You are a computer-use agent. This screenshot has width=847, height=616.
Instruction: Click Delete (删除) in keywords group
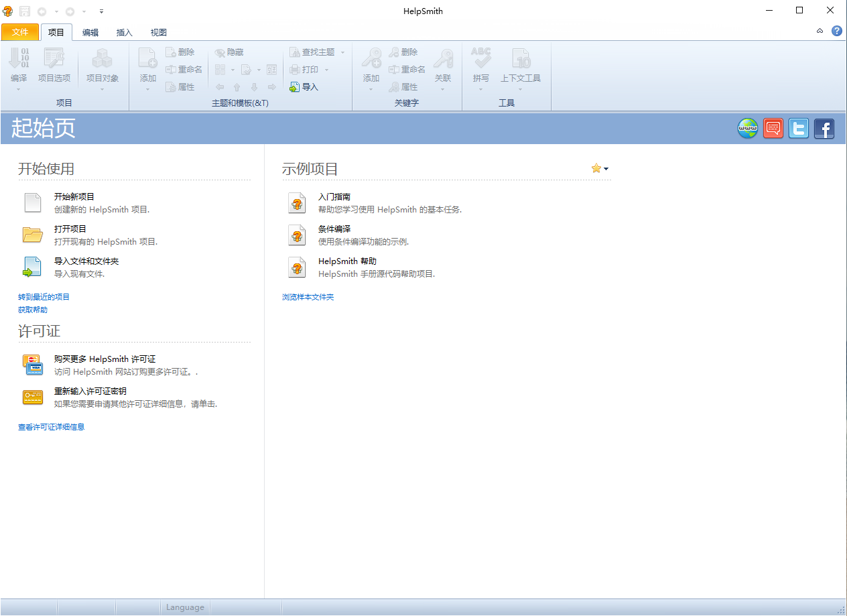403,52
